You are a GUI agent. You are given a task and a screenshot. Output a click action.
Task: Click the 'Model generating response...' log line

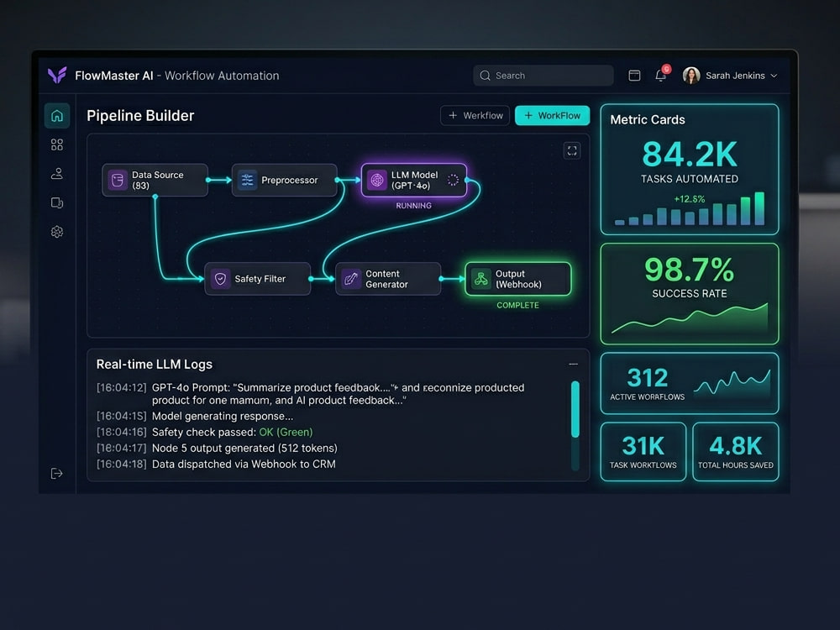click(x=195, y=417)
